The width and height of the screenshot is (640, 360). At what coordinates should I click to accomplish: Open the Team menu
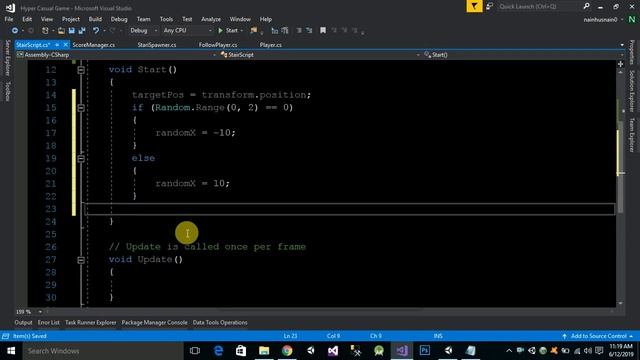point(143,19)
